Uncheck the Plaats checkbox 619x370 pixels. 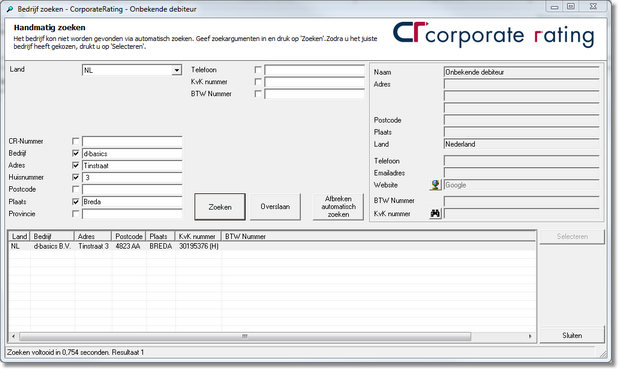[x=75, y=201]
